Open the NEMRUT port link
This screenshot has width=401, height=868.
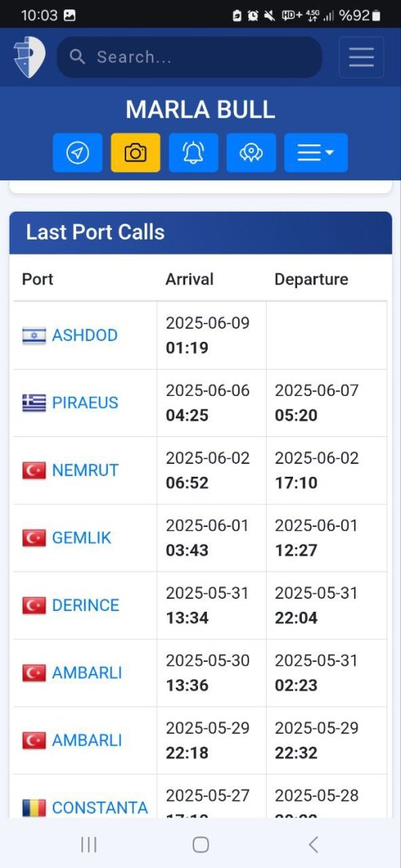pyautogui.click(x=85, y=470)
